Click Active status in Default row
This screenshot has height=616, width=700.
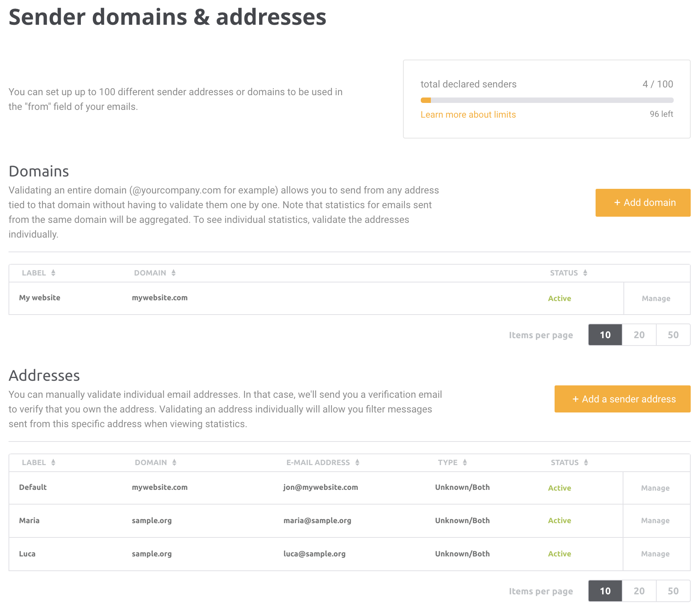click(x=559, y=488)
